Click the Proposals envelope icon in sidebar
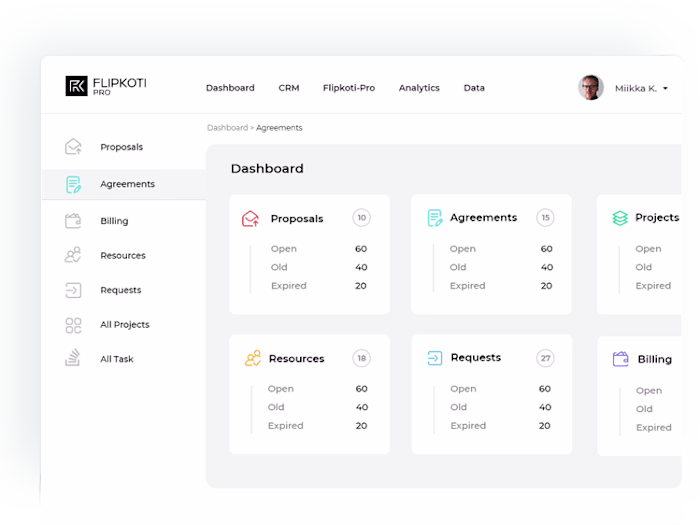 [73, 146]
